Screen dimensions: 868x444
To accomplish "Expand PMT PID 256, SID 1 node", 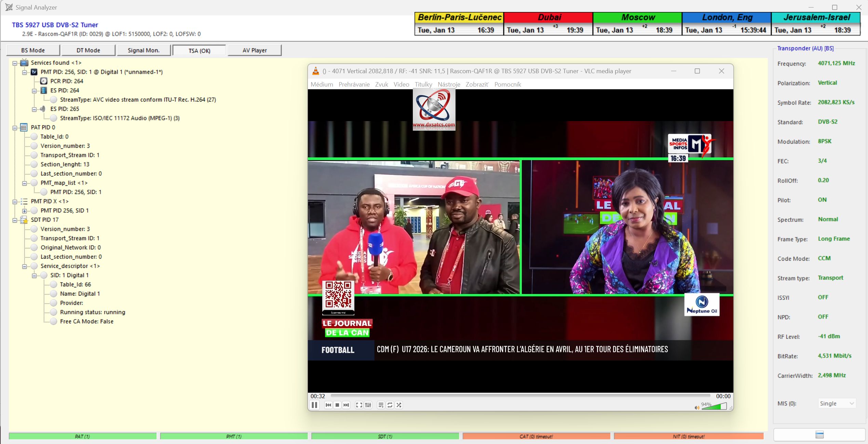I will coord(25,211).
